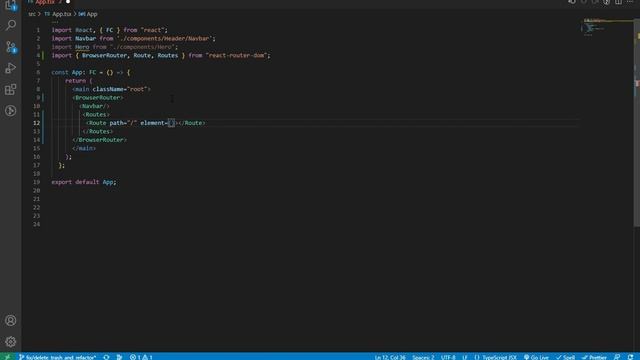
Task: Click the react-router-dom import line
Action: pyautogui.click(x=161, y=55)
